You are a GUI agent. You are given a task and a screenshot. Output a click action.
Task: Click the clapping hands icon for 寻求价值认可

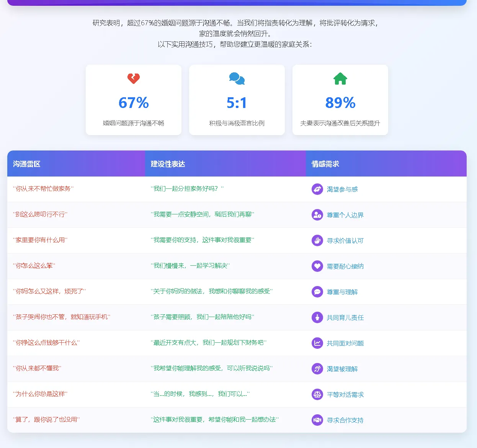click(317, 240)
